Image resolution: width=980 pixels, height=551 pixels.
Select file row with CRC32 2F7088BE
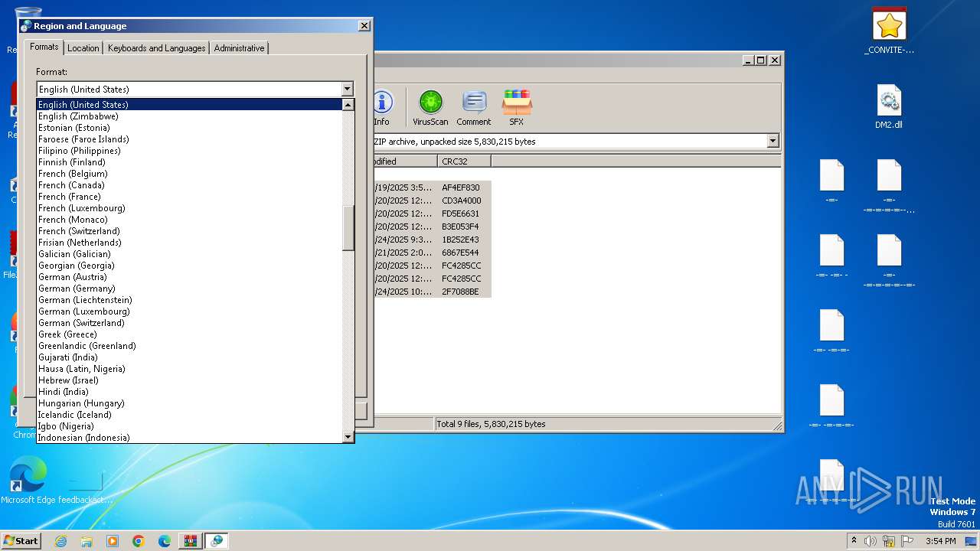point(431,292)
